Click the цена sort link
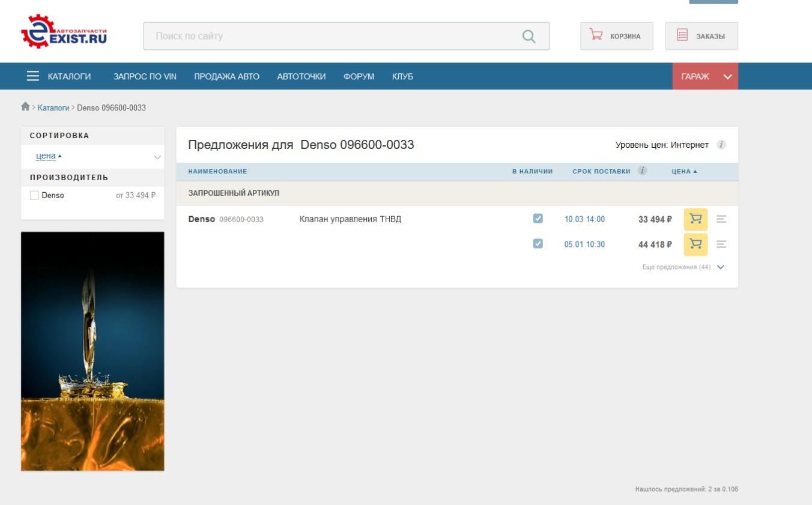Viewport: 812px width, 505px height. (x=46, y=156)
